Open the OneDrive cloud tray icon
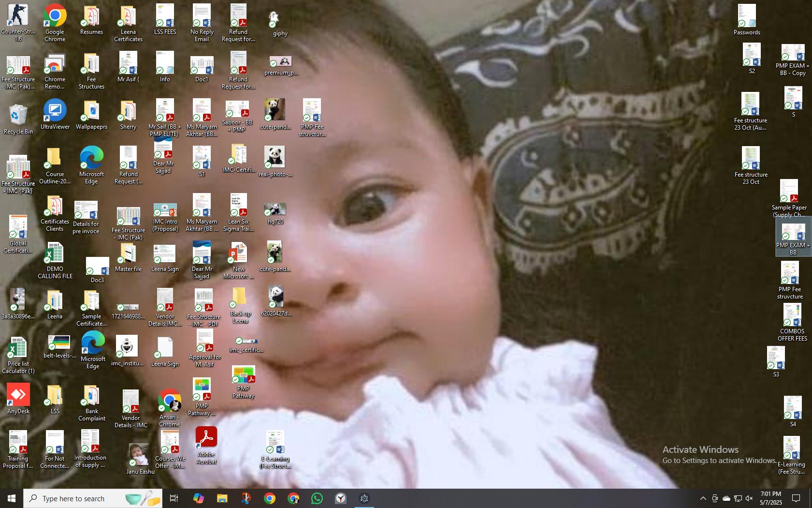This screenshot has width=812, height=508. click(x=726, y=498)
